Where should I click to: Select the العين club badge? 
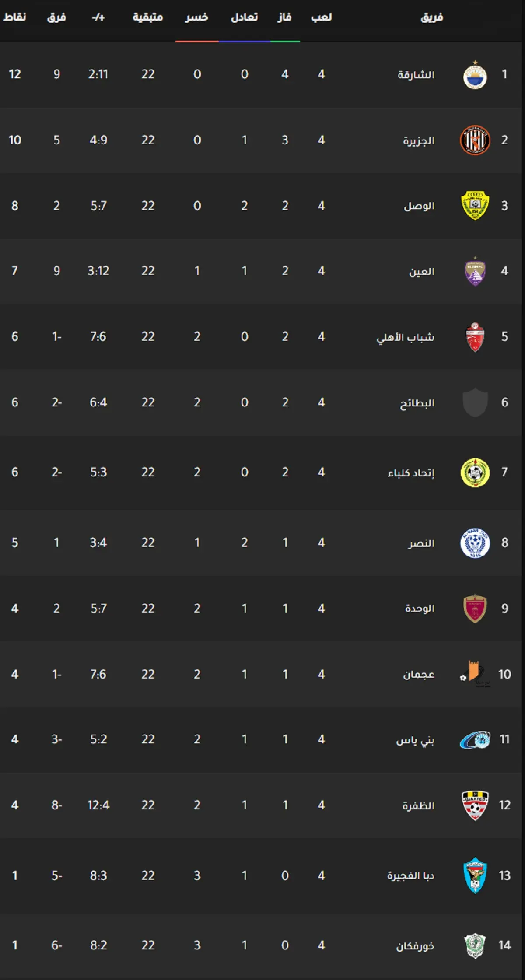475,271
